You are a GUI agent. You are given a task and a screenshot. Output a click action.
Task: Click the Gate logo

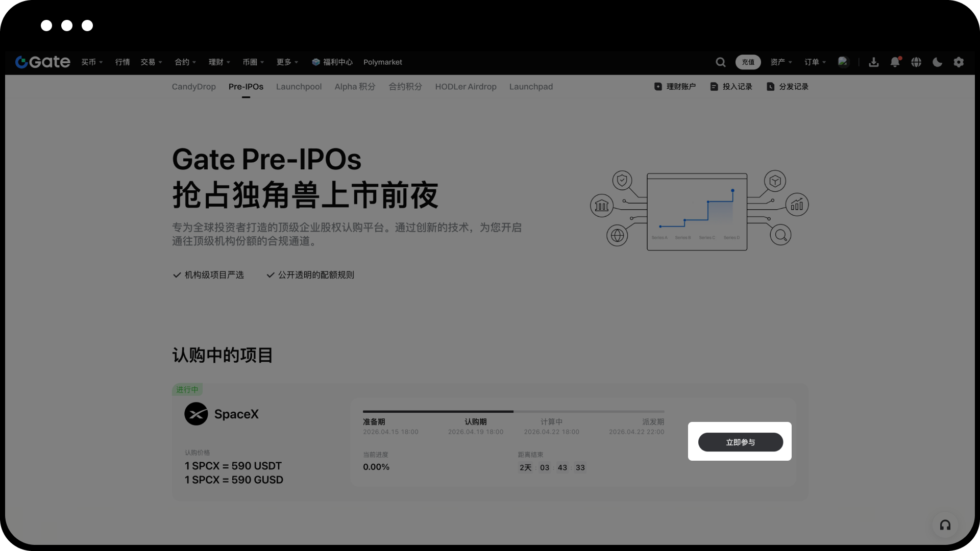(x=43, y=62)
